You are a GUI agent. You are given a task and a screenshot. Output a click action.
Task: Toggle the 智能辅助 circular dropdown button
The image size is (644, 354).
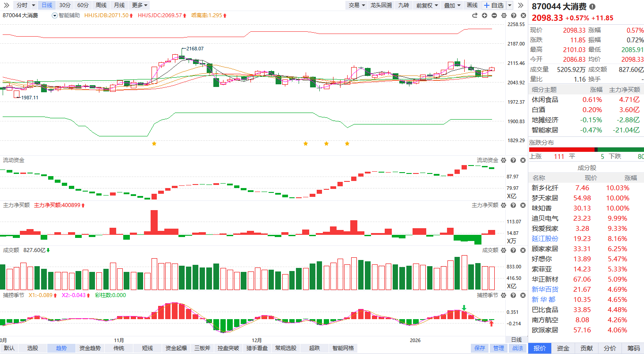(x=55, y=15)
